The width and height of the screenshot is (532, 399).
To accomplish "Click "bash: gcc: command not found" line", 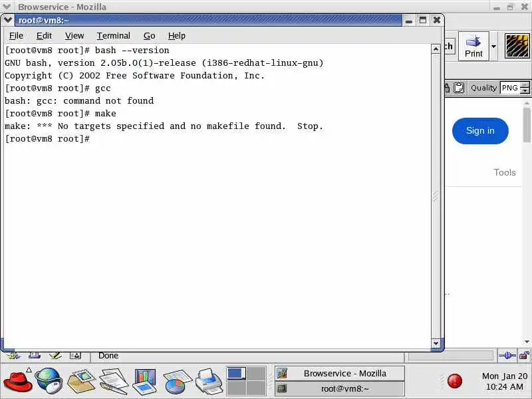I will click(x=79, y=101).
